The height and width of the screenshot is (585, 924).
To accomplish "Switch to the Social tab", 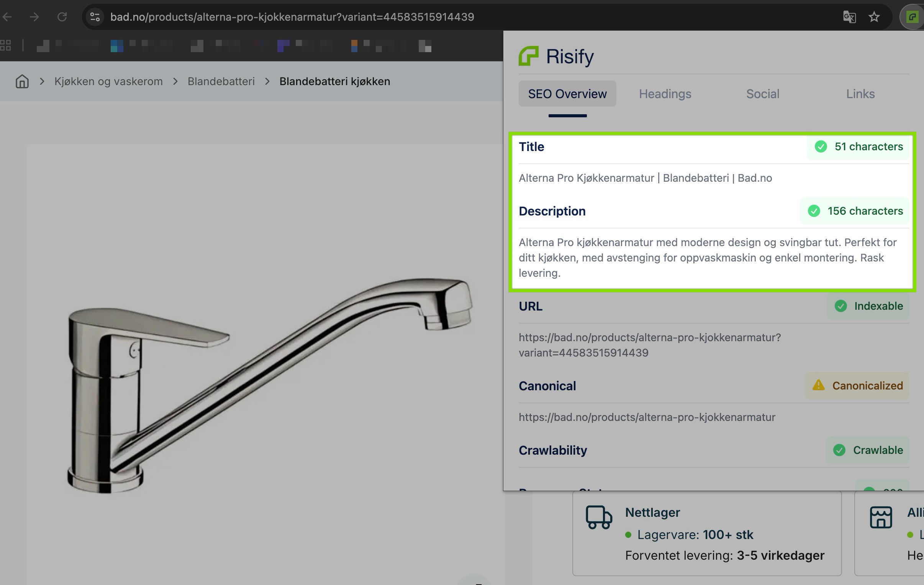I will pos(762,94).
